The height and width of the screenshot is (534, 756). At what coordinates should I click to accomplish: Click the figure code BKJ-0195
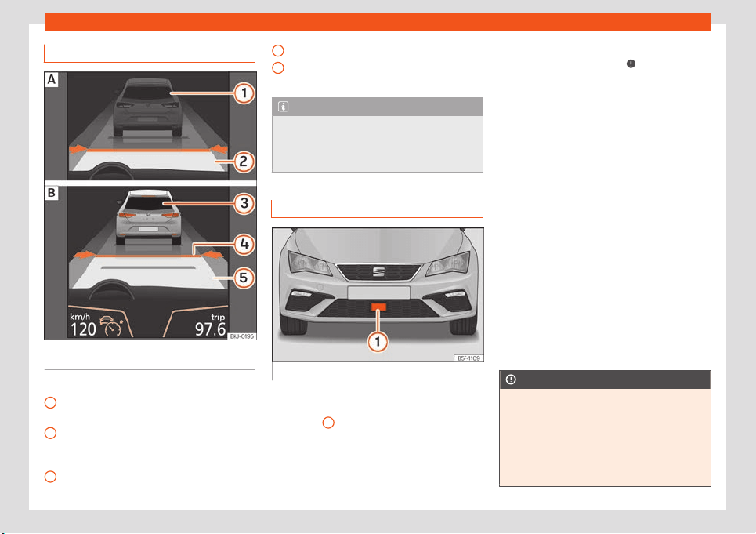point(241,336)
